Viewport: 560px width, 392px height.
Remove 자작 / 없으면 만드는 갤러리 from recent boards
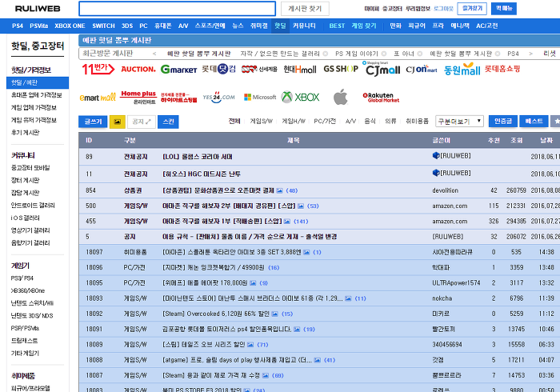tap(326, 54)
